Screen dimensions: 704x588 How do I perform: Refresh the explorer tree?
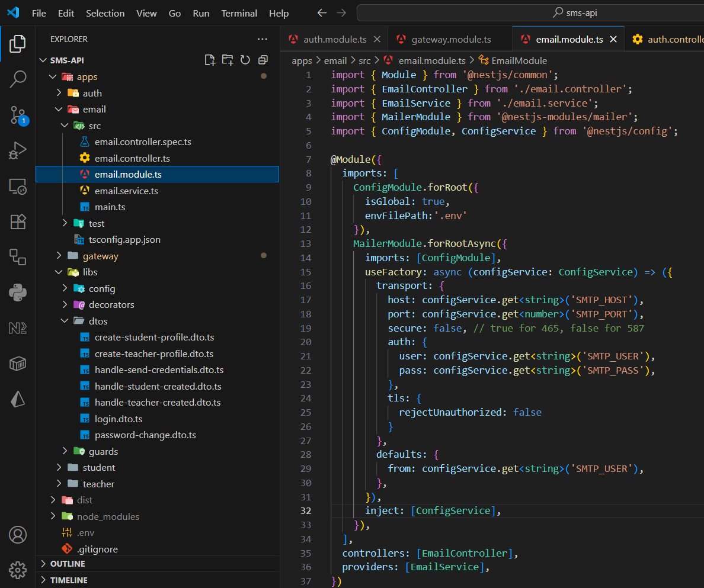tap(245, 60)
